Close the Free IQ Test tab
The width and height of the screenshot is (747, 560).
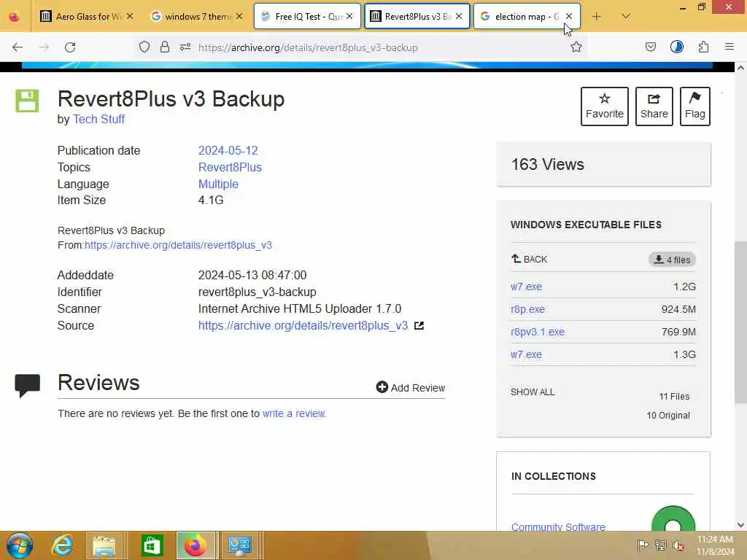(349, 16)
